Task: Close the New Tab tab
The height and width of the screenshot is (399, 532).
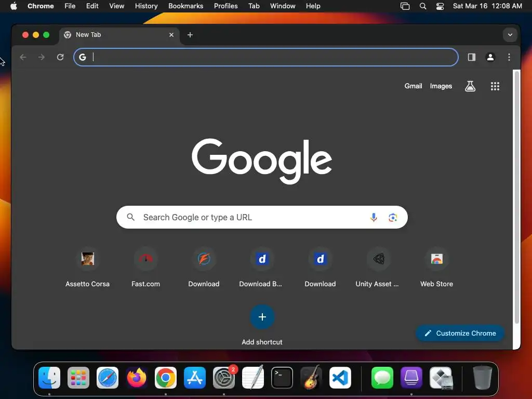Action: click(x=171, y=35)
